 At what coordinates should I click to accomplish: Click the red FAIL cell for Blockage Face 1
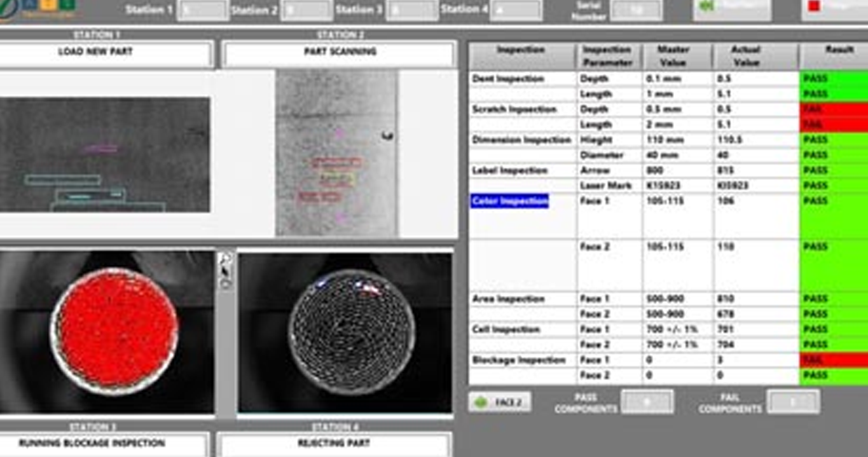pyautogui.click(x=833, y=360)
